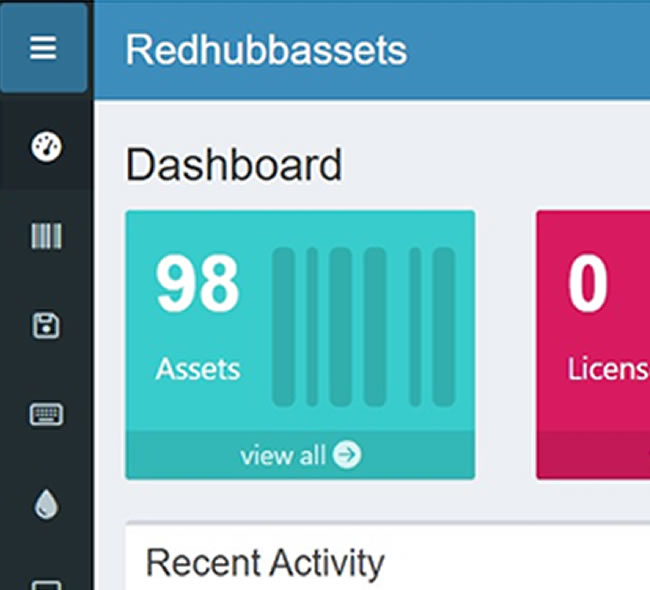Click the Recent Activity panel heading
The height and width of the screenshot is (590, 650).
point(265,563)
